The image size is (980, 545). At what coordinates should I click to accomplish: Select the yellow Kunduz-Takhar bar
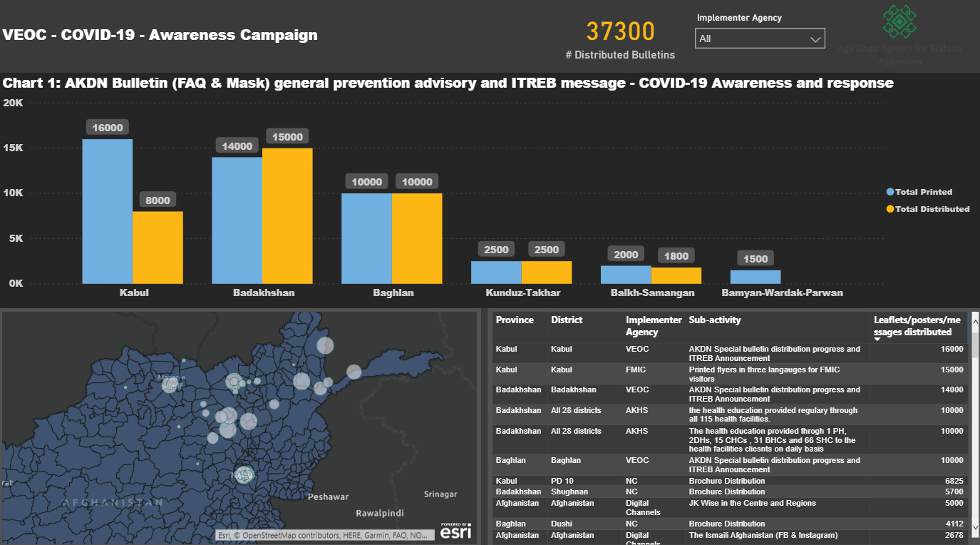pos(547,272)
